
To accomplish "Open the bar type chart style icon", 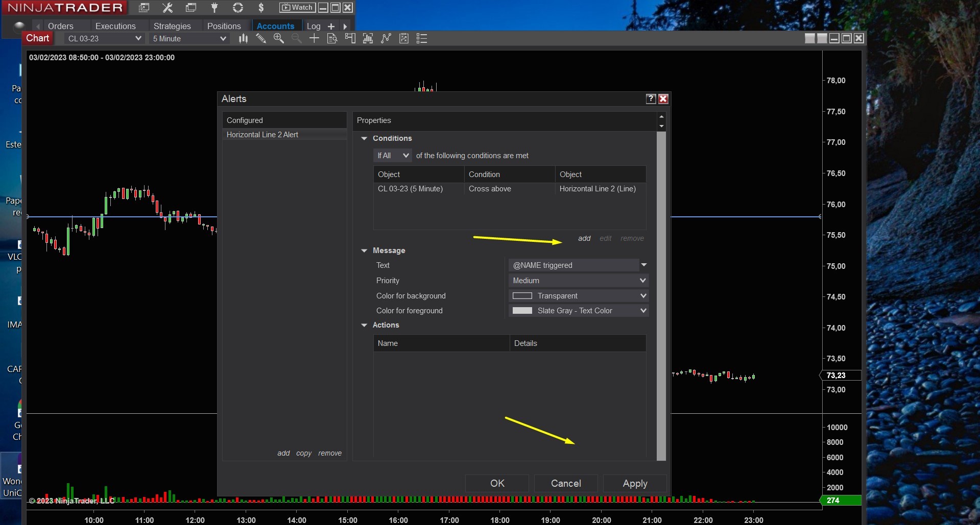I will [243, 38].
